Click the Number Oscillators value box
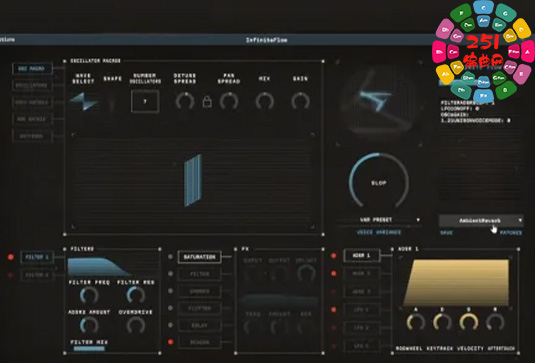Viewport: 535px width, 363px height. tap(145, 101)
